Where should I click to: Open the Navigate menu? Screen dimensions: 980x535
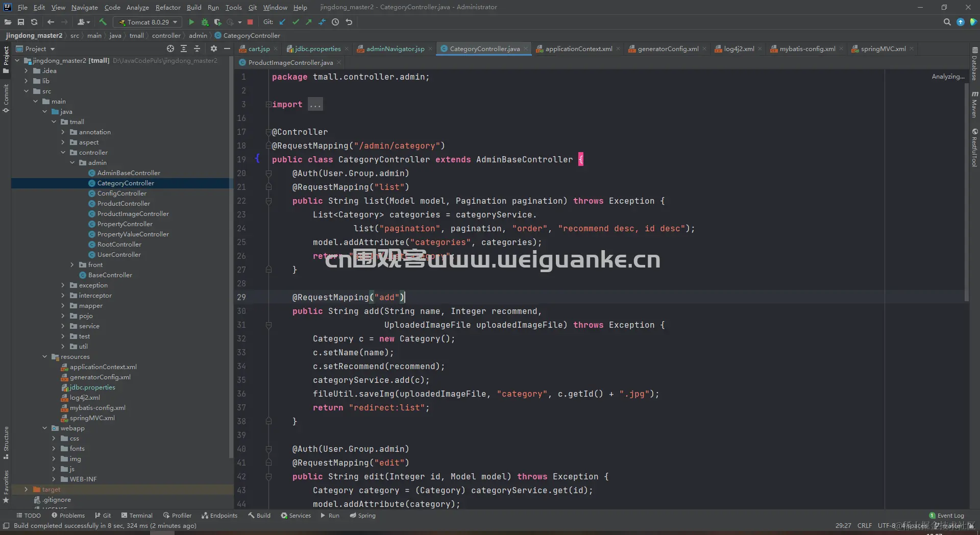pyautogui.click(x=84, y=7)
